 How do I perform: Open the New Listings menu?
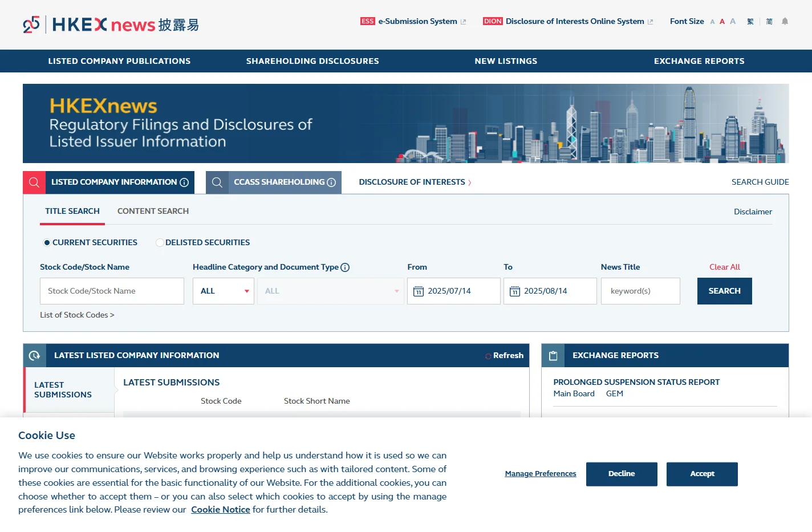(506, 61)
